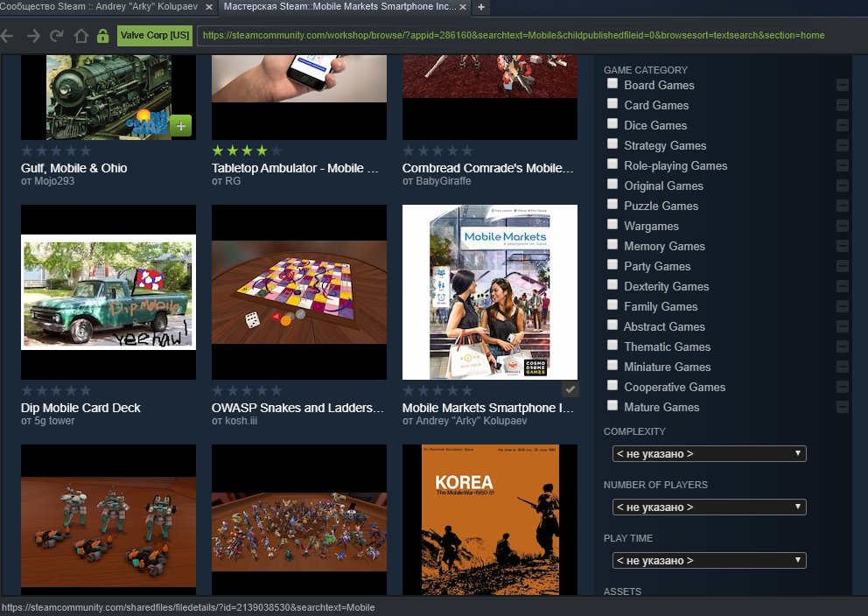Image resolution: width=868 pixels, height=616 pixels.
Task: Open the Dip Mobile Card Deck title
Action: click(80, 408)
